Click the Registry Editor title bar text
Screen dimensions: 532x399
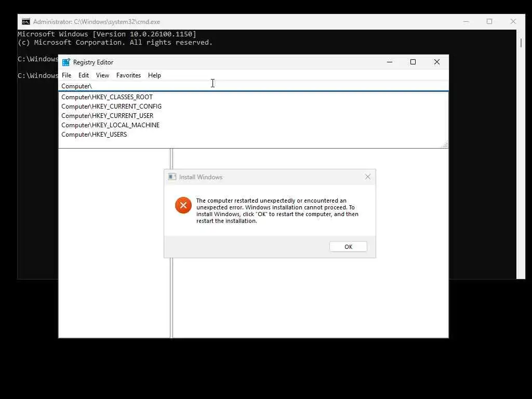tap(94, 62)
